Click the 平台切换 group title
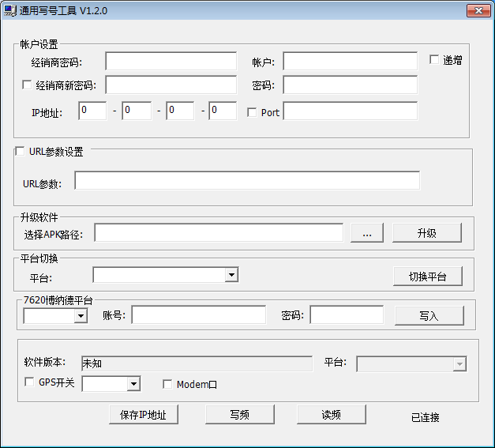This screenshot has width=495, height=448. [x=39, y=258]
